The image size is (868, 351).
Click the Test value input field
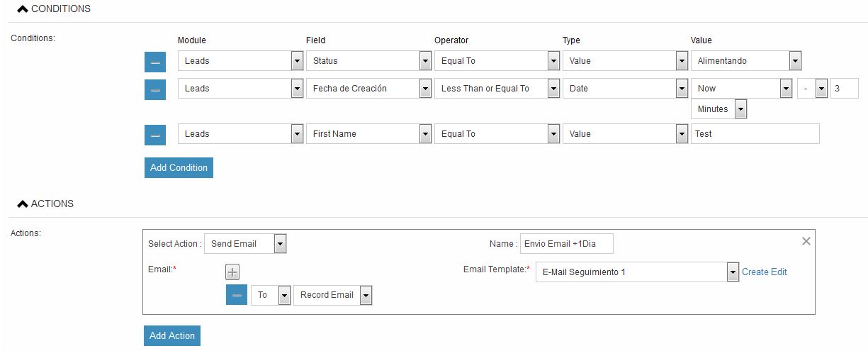pyautogui.click(x=755, y=134)
